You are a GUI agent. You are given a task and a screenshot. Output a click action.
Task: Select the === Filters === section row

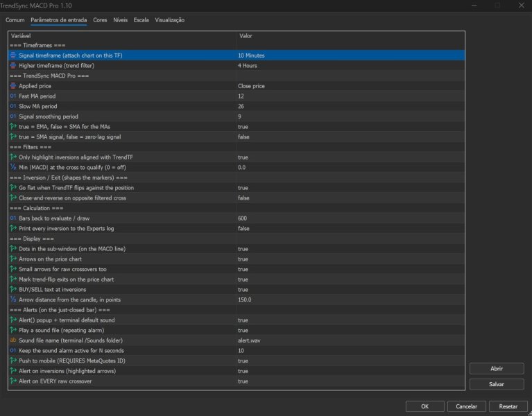pyautogui.click(x=237, y=147)
